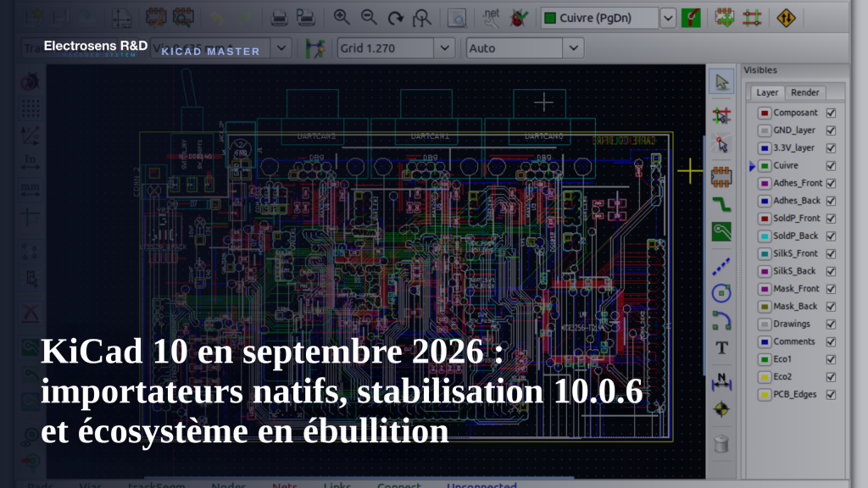
Task: Open the Auto zoom dropdown
Action: click(x=574, y=48)
